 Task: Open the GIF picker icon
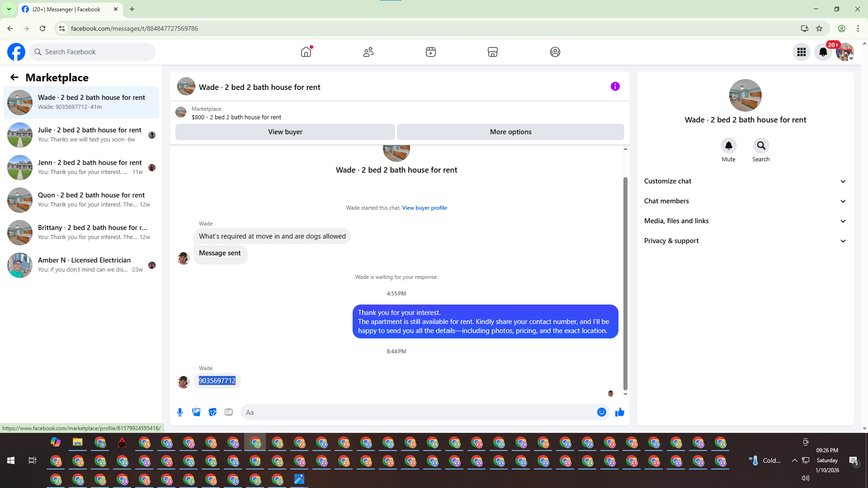click(x=229, y=412)
